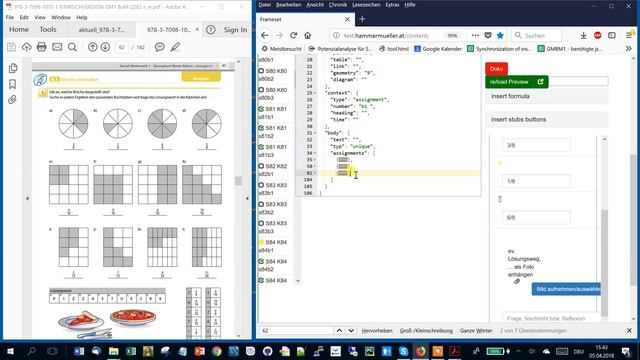640x360 pixels.
Task: Click the cloud upload icon in Adobe Reader
Action: 27,47
